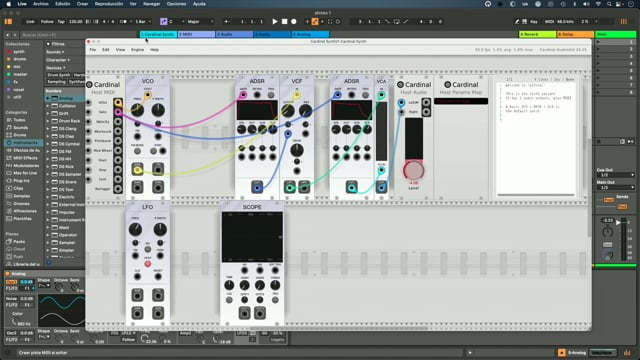Open the Archivo menu in macOS menu bar

click(41, 4)
